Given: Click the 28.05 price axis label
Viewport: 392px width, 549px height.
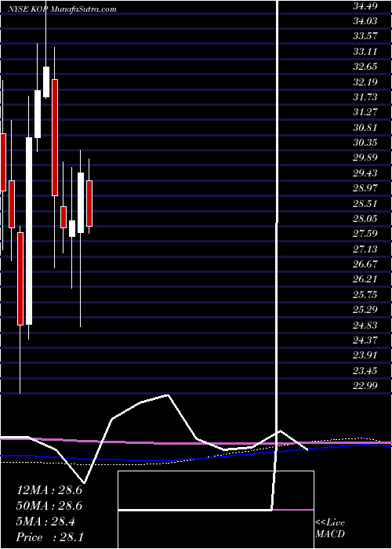Looking at the screenshot, I should coord(365,219).
